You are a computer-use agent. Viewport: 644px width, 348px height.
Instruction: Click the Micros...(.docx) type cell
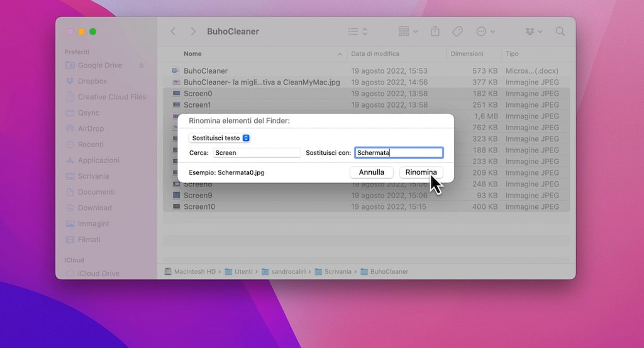coord(532,70)
